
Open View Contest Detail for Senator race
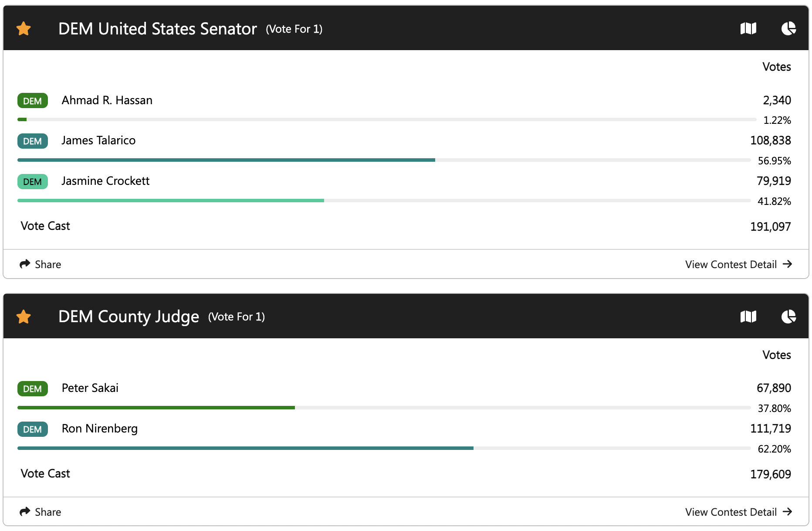731,265
